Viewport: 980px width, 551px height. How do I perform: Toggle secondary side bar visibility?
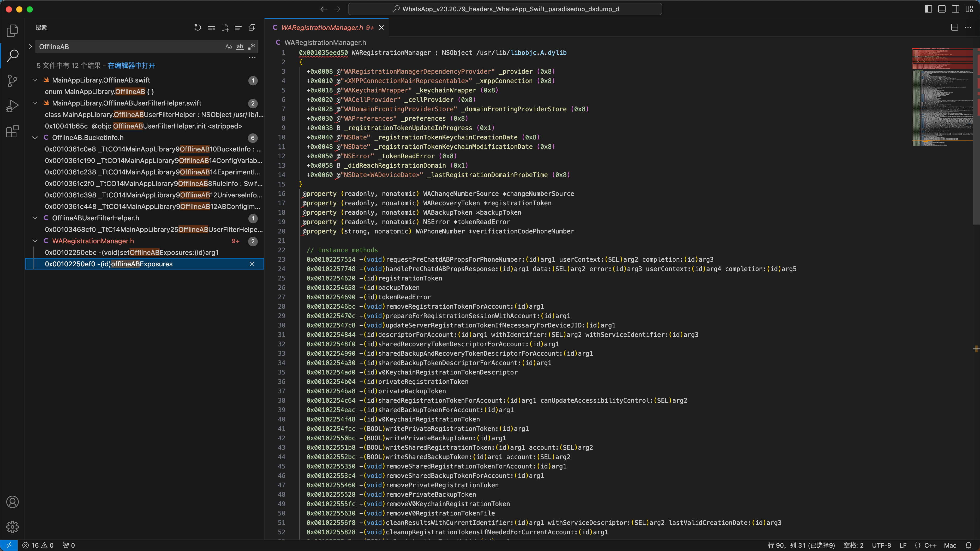tap(955, 9)
